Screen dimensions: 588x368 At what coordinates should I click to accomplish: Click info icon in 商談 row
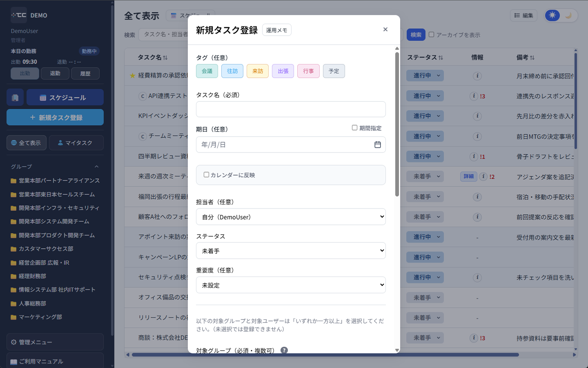click(x=474, y=338)
